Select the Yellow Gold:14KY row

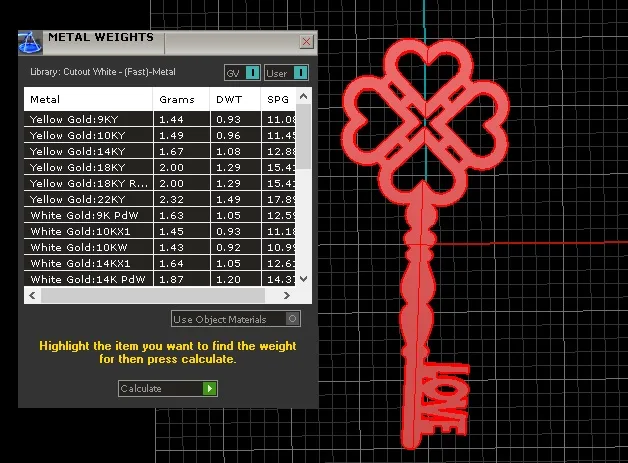tap(160, 151)
